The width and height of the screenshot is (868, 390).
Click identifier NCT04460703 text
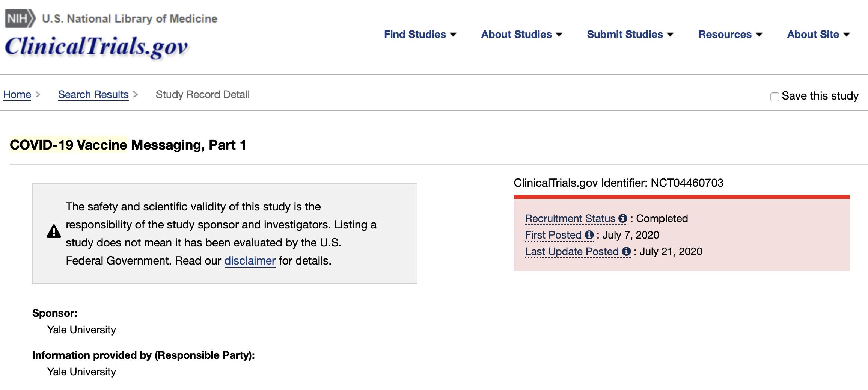click(687, 183)
